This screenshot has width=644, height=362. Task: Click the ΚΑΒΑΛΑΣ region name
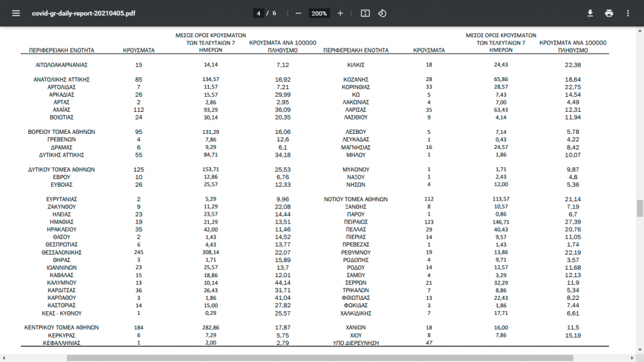point(62,275)
